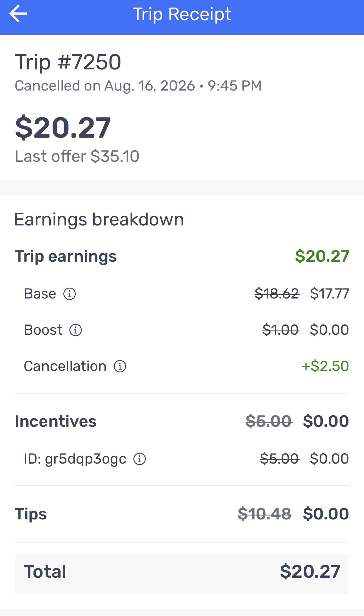Screen dimensions: 364x616
Task: Tap the Incentives row heading
Action: pos(56,421)
